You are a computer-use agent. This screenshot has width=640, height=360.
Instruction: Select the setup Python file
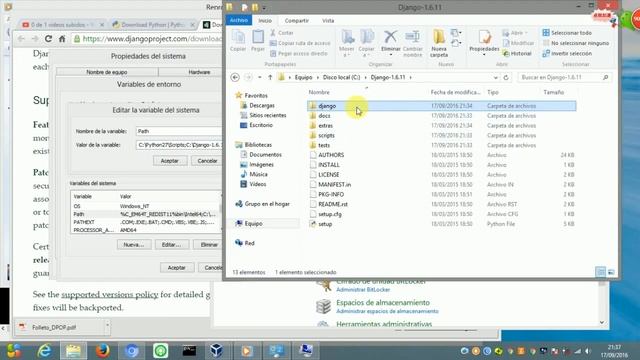click(x=325, y=224)
